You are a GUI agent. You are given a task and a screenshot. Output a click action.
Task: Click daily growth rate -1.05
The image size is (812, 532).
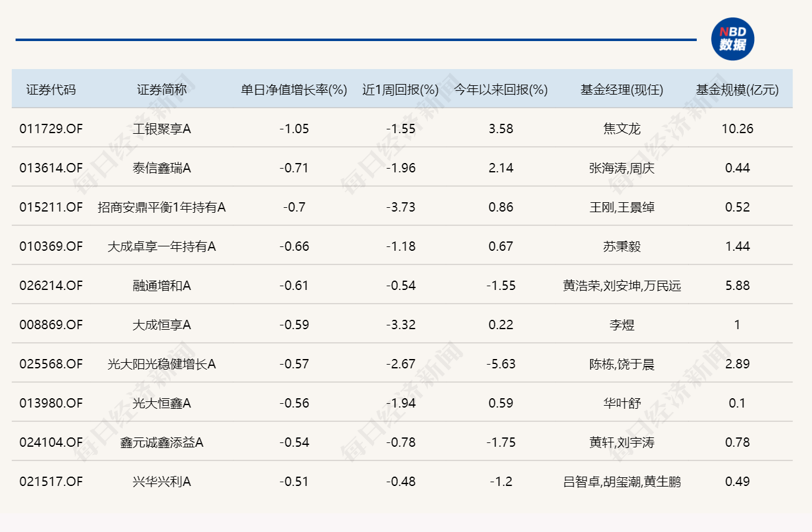point(294,129)
